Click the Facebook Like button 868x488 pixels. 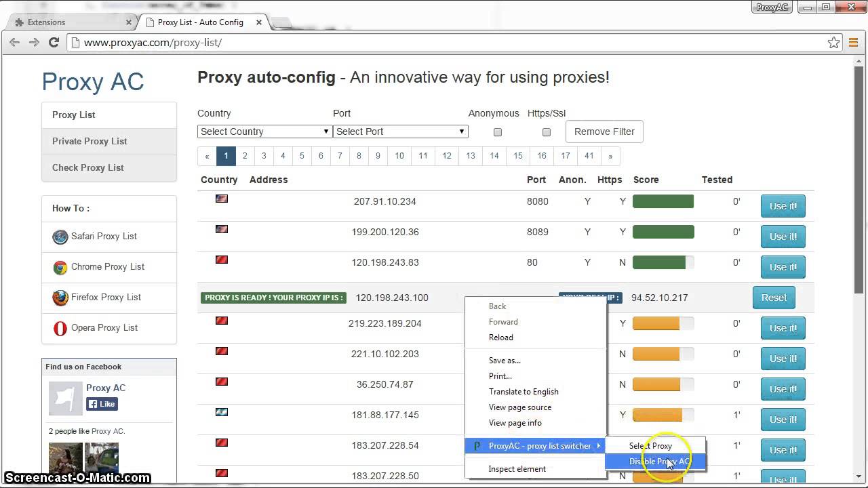pos(102,404)
